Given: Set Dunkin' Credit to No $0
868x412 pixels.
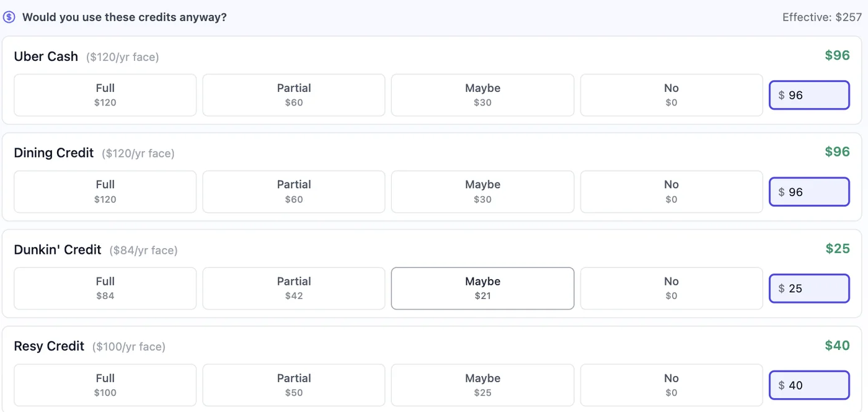Looking at the screenshot, I should point(671,289).
